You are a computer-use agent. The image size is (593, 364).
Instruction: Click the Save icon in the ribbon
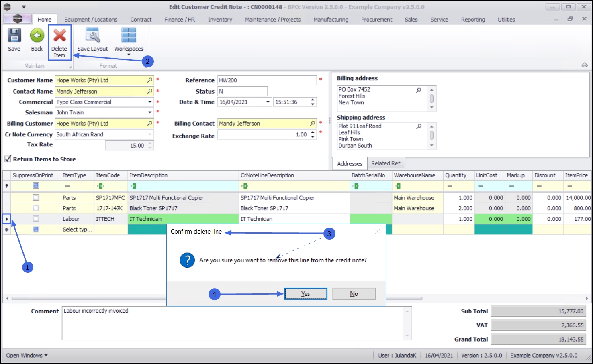pyautogui.click(x=14, y=36)
